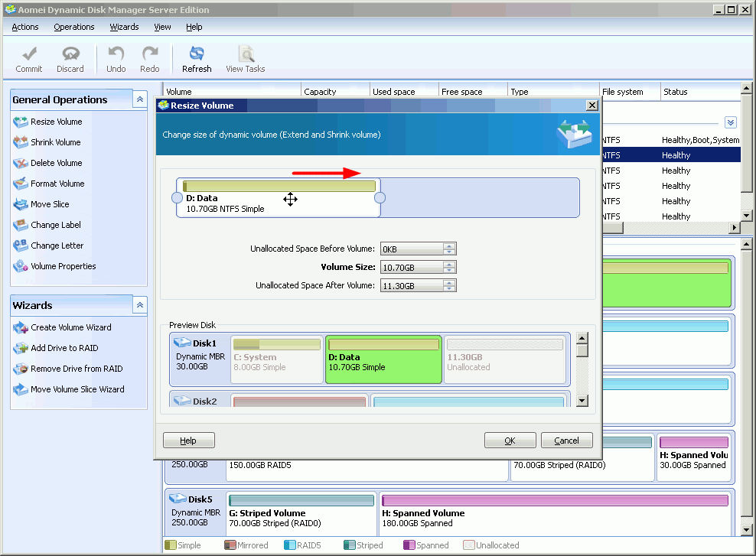The height and width of the screenshot is (556, 756).
Task: Choose Add Drive to RAID
Action: click(64, 348)
